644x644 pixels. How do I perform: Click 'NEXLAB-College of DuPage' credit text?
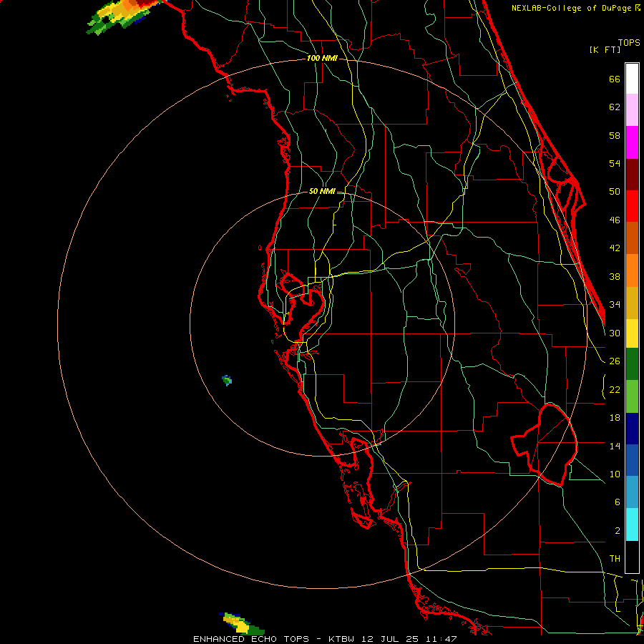coord(572,8)
